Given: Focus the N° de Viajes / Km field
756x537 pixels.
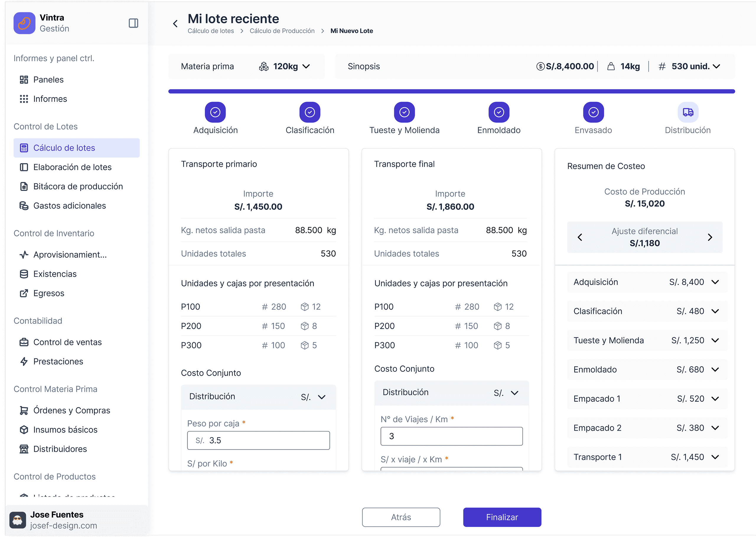Looking at the screenshot, I should pos(452,436).
